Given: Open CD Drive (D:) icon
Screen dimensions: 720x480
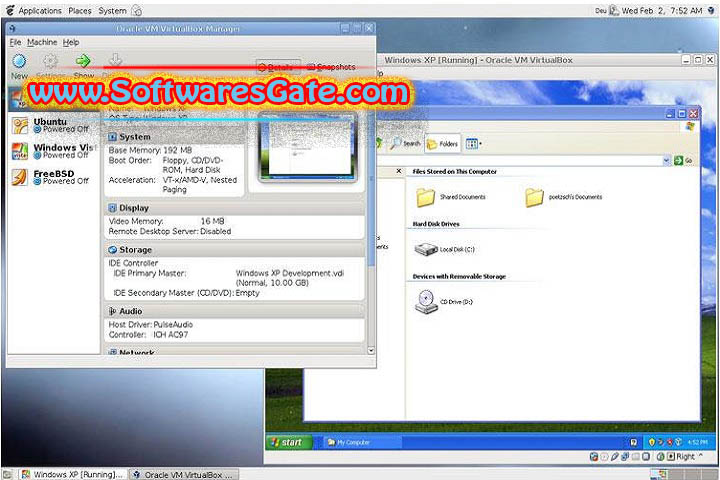Looking at the screenshot, I should (426, 302).
